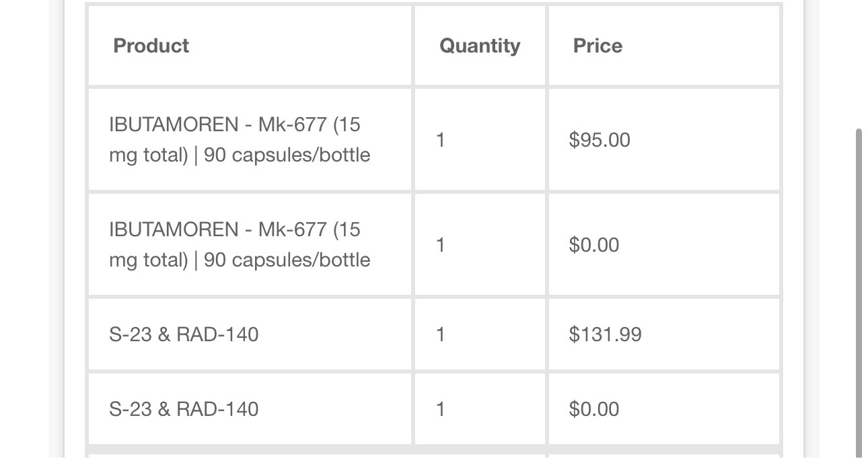
Task: Select the free S-23 & RAD-140 product name
Action: click(x=184, y=409)
